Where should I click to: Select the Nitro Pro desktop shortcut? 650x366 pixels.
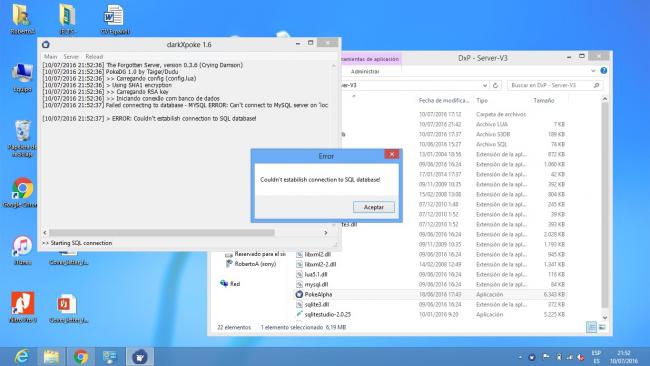(22, 307)
